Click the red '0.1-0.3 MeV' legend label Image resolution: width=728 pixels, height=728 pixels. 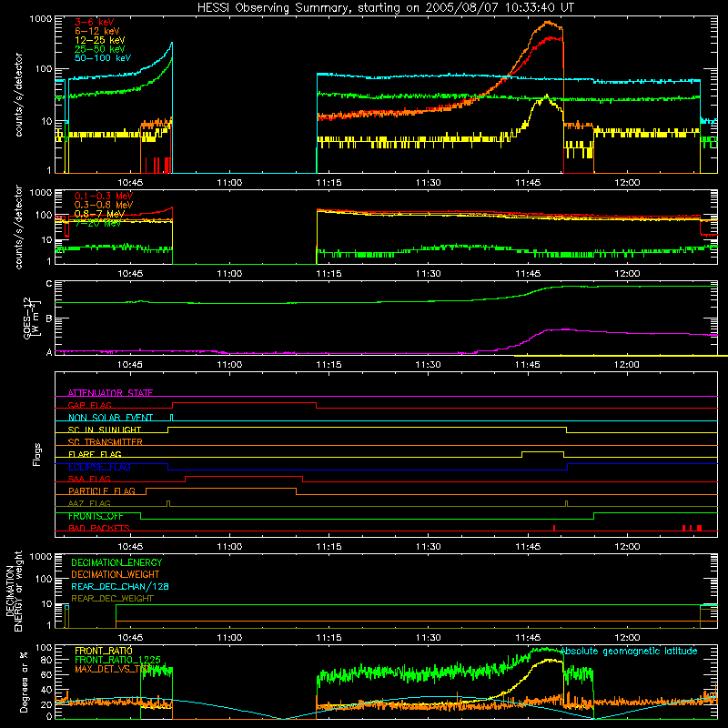(104, 196)
